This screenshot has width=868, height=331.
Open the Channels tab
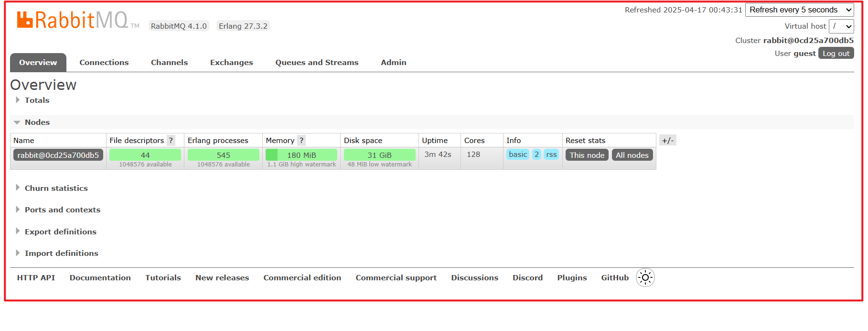[x=169, y=62]
